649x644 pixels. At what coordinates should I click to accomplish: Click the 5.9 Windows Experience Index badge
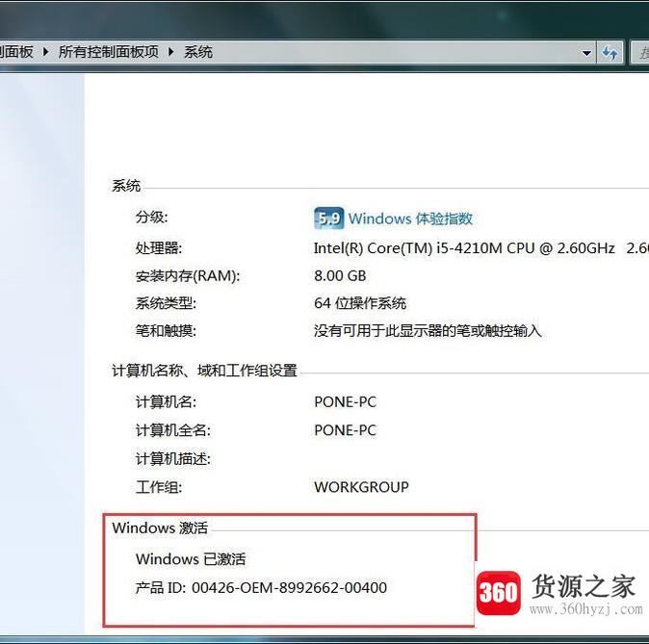pyautogui.click(x=328, y=219)
